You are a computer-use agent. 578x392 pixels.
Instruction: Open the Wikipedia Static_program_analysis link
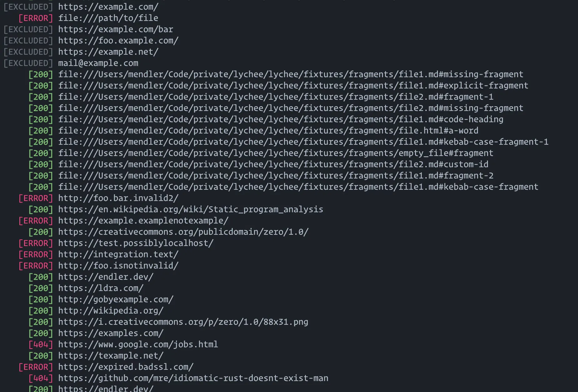(190, 209)
